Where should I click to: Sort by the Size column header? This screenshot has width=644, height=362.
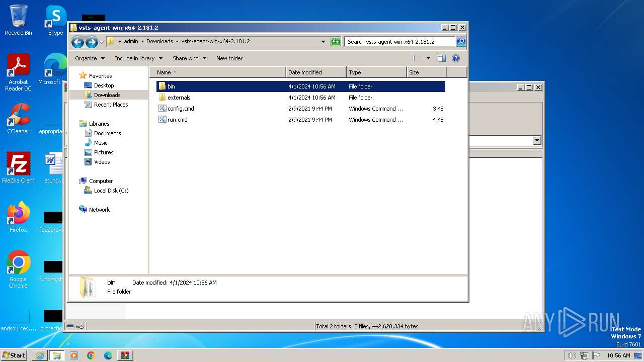(427, 72)
